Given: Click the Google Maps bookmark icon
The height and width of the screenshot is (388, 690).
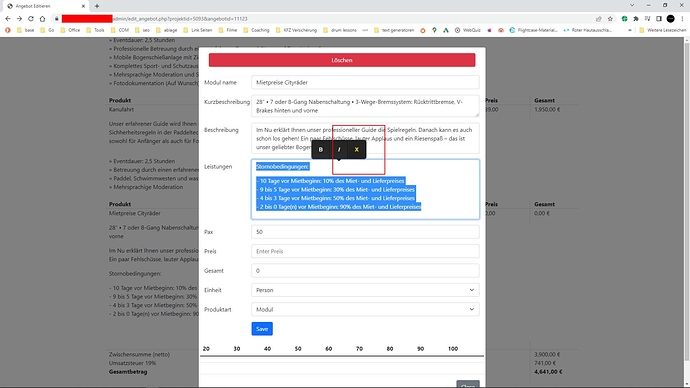Looking at the screenshot, I should [434, 30].
